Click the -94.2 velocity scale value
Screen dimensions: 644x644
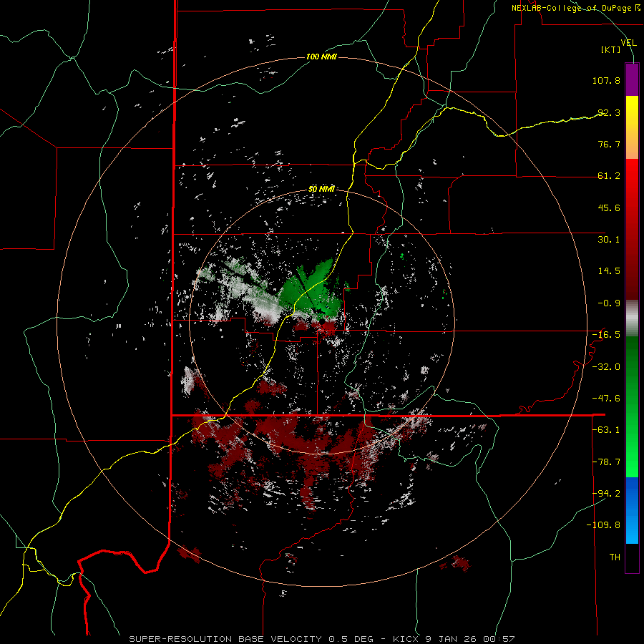coord(606,494)
